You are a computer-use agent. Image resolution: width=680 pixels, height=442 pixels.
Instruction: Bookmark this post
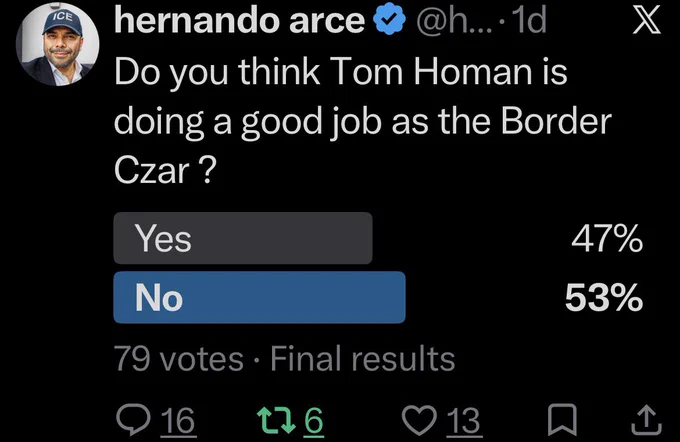click(x=562, y=419)
